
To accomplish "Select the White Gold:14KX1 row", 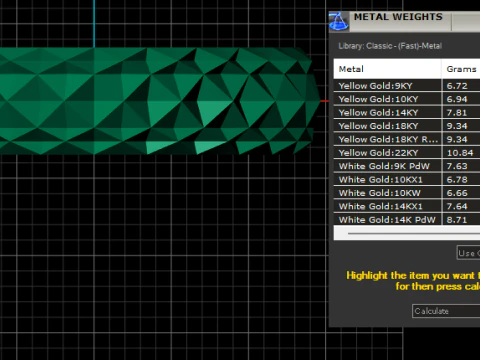I will point(407,206).
